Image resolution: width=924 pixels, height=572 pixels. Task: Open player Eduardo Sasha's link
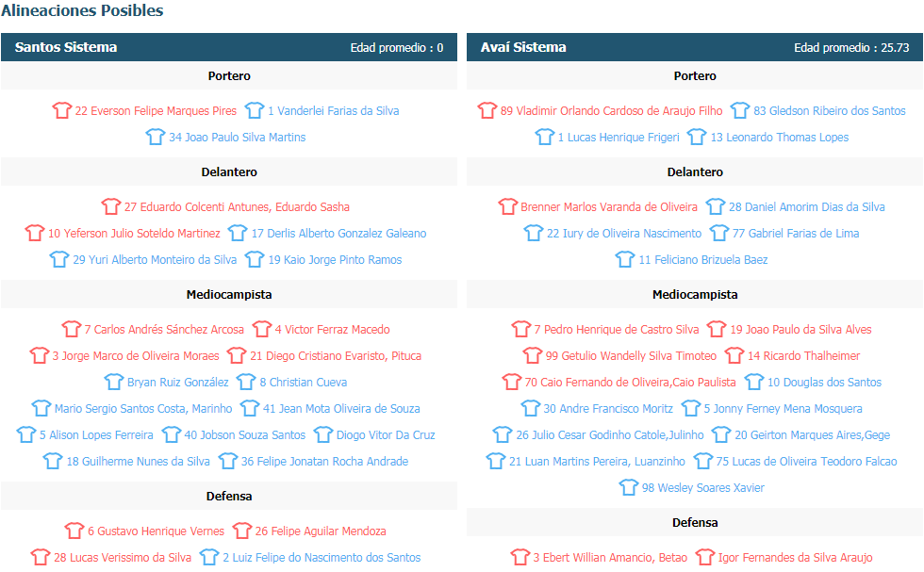coord(237,206)
